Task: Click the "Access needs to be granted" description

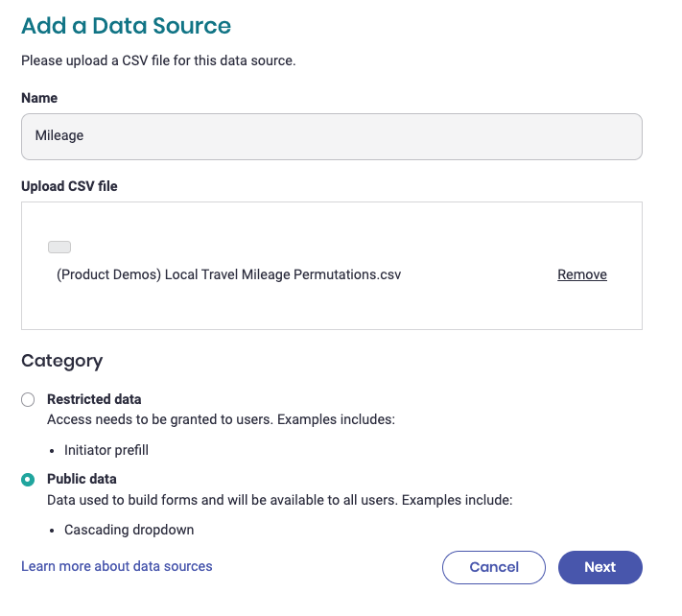Action: 221,419
